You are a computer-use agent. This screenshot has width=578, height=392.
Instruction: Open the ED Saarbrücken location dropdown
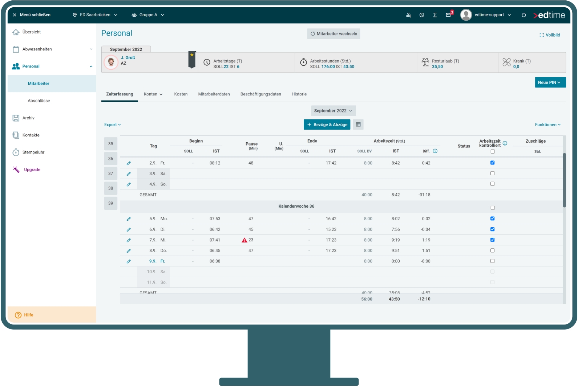(x=95, y=15)
